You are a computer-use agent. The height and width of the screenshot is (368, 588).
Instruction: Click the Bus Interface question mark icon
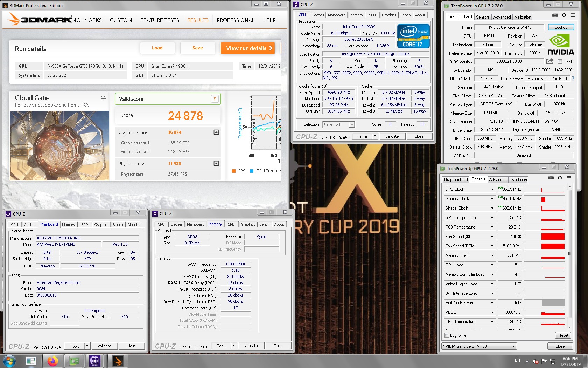[573, 79]
